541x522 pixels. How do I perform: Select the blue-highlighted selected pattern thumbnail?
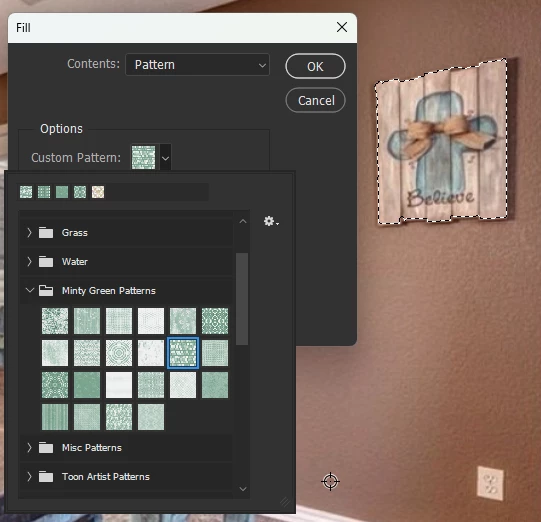point(183,353)
